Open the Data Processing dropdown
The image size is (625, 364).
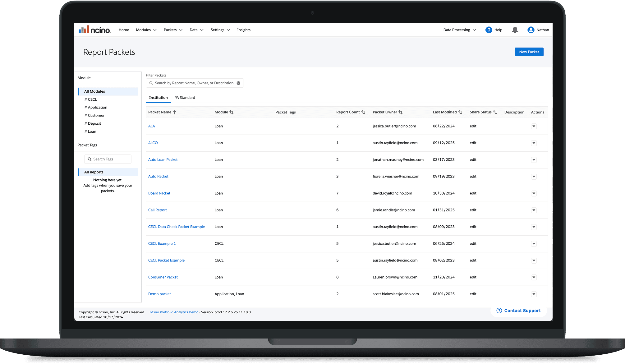tap(459, 30)
